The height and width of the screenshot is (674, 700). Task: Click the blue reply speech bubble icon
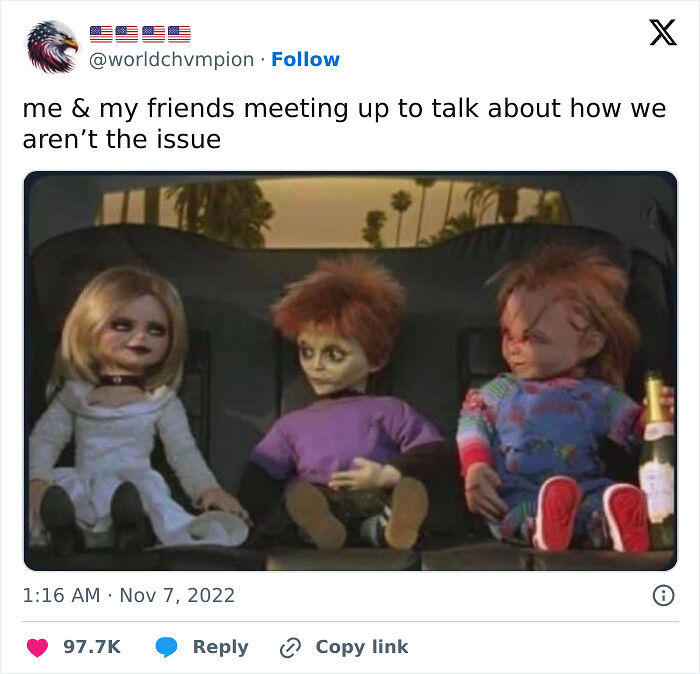[167, 647]
